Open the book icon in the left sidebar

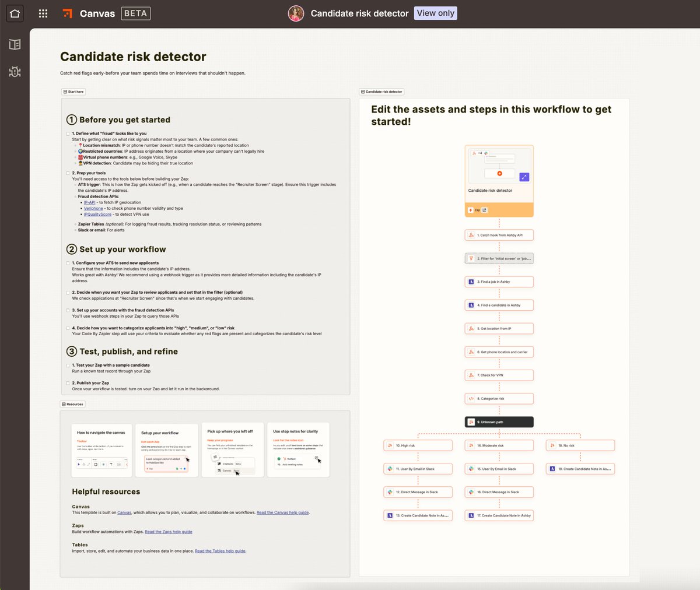[15, 44]
